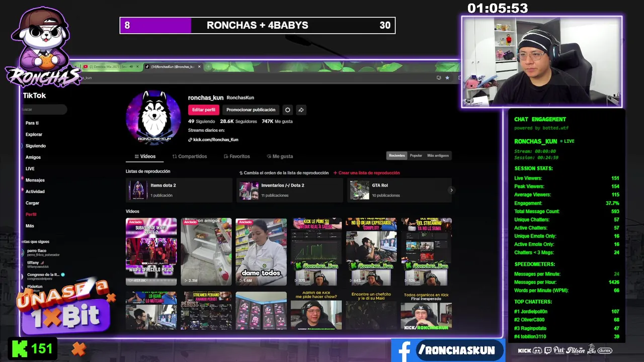Open video No lo dejan expresarse complot
The height and width of the screenshot is (362, 644).
(371, 251)
